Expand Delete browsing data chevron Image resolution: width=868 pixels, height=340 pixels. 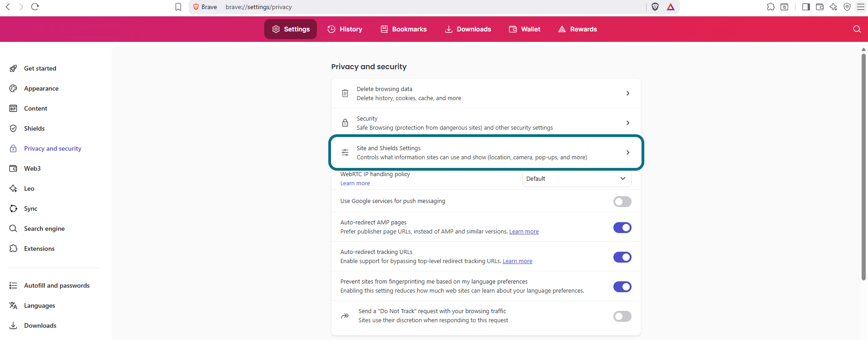628,93
